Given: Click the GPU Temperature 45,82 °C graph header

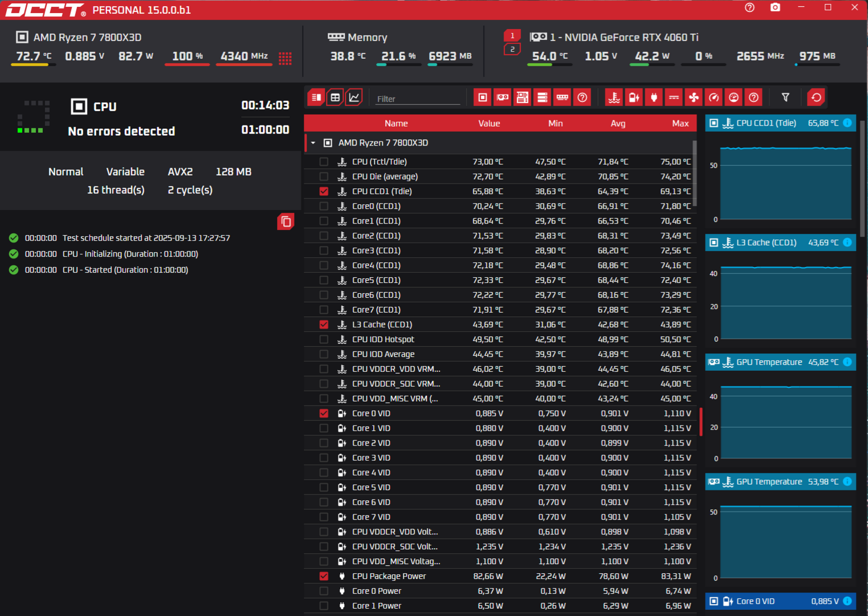Looking at the screenshot, I should [x=780, y=362].
